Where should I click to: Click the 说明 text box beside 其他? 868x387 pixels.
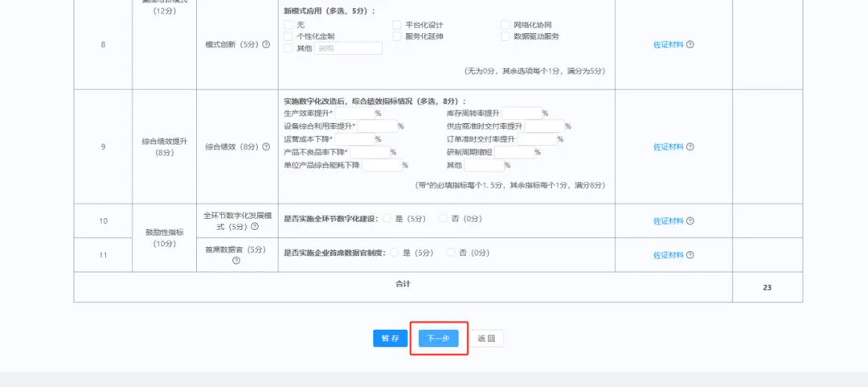point(348,48)
